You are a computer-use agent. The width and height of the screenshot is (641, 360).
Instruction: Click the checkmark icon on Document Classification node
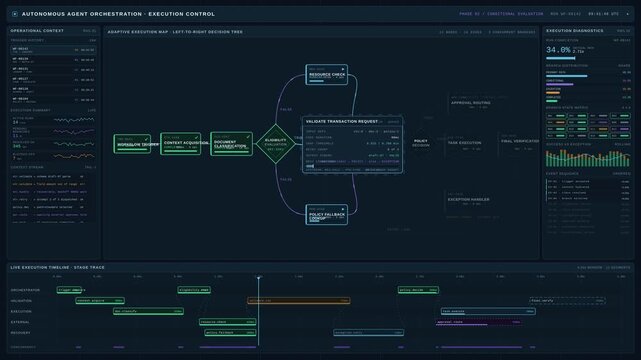coord(248,137)
